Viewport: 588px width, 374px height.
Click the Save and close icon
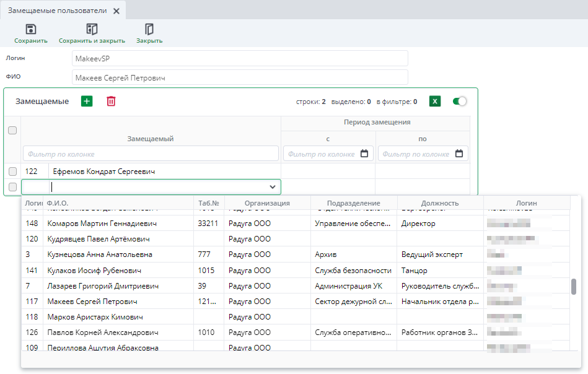click(x=92, y=29)
